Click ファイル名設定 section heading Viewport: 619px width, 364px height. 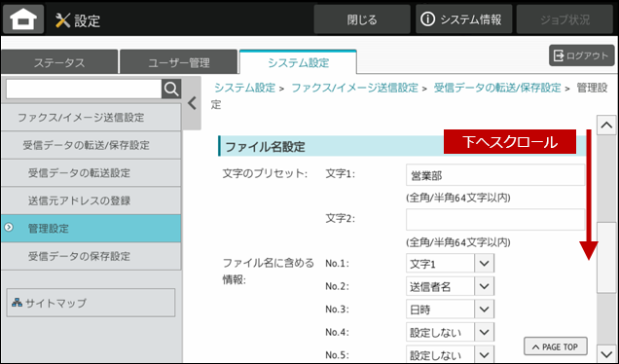(266, 146)
